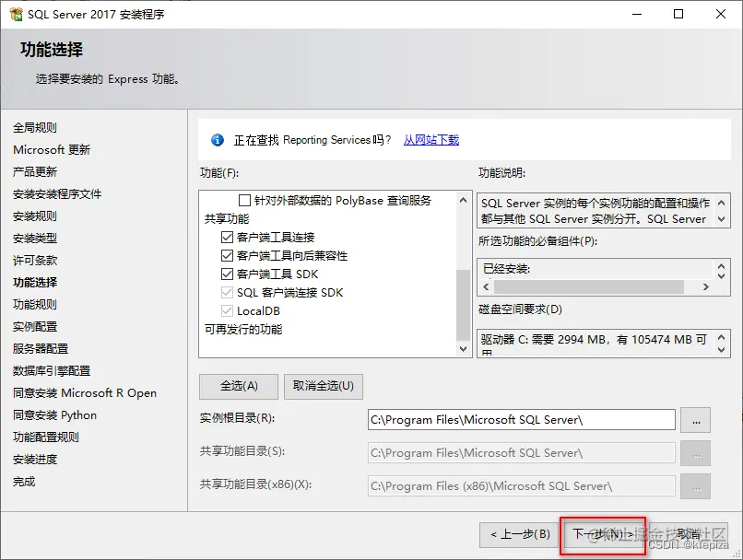Select 许可条款 step in sidebar

pyautogui.click(x=35, y=261)
